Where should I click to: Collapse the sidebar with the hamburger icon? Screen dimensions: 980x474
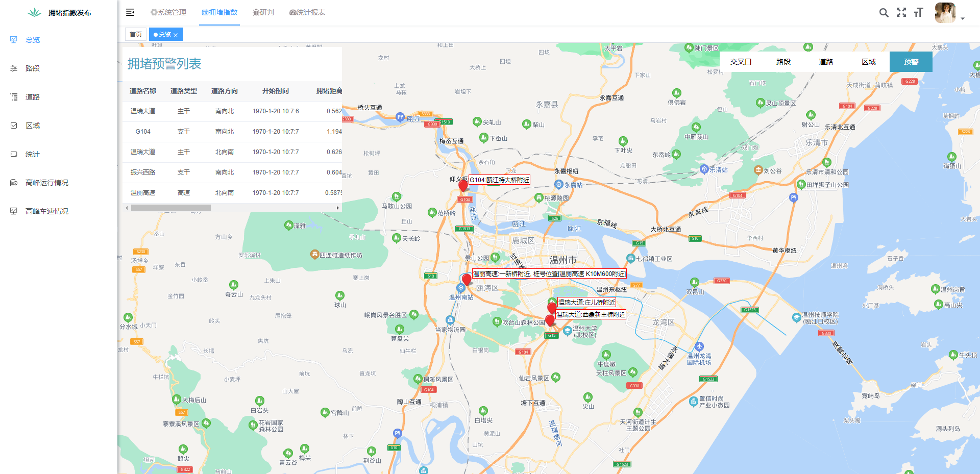(130, 12)
